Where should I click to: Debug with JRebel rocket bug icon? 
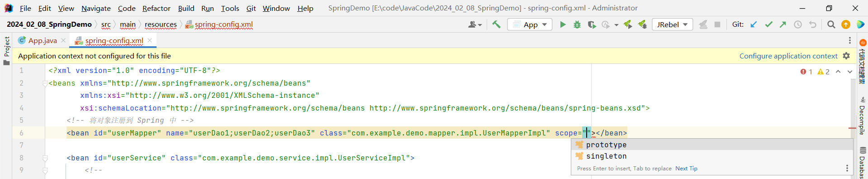(x=642, y=24)
